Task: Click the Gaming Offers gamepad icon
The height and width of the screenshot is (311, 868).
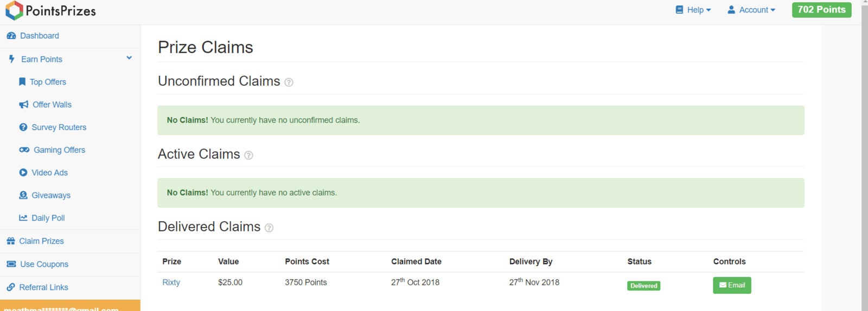Action: click(x=24, y=150)
